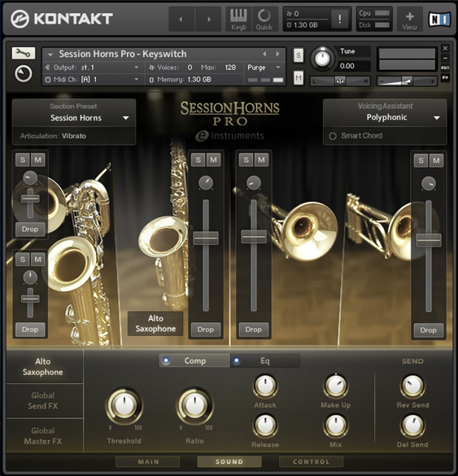Go to previous instrument in header
This screenshot has width=458, height=476.
[181, 20]
